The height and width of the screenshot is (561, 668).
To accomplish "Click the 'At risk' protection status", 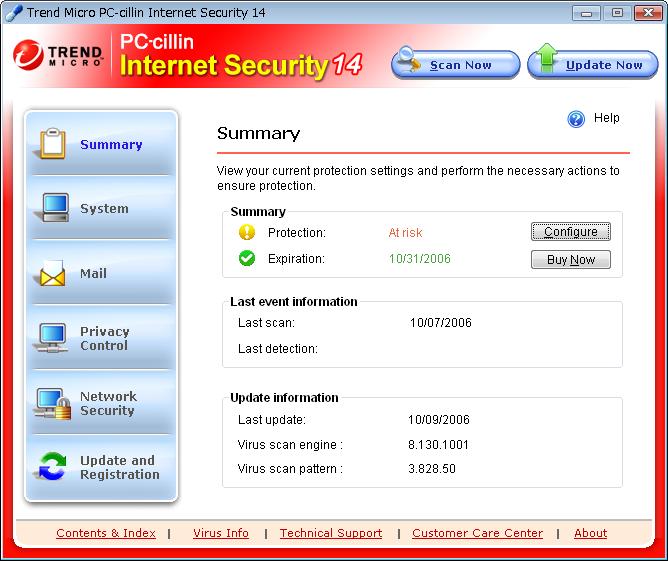I will point(405,233).
